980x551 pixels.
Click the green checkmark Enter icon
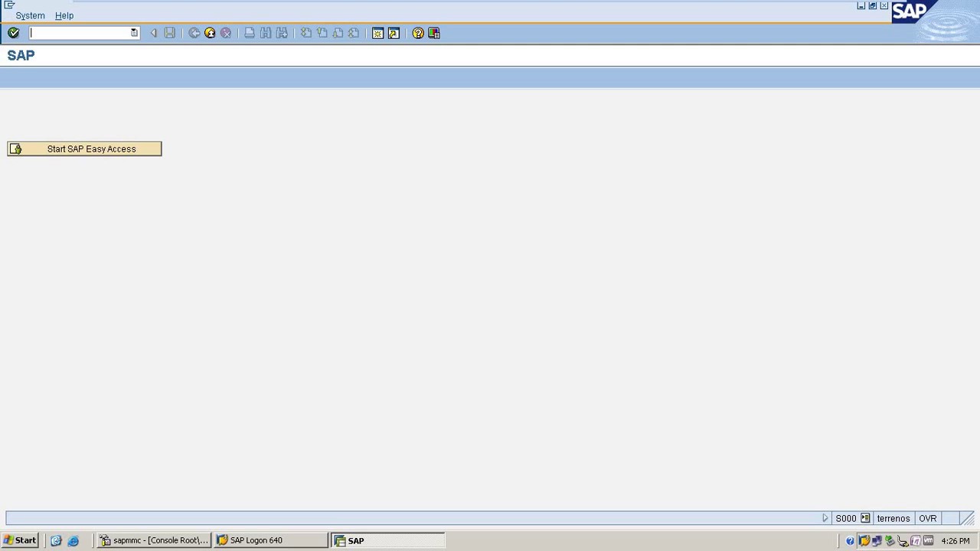(13, 33)
